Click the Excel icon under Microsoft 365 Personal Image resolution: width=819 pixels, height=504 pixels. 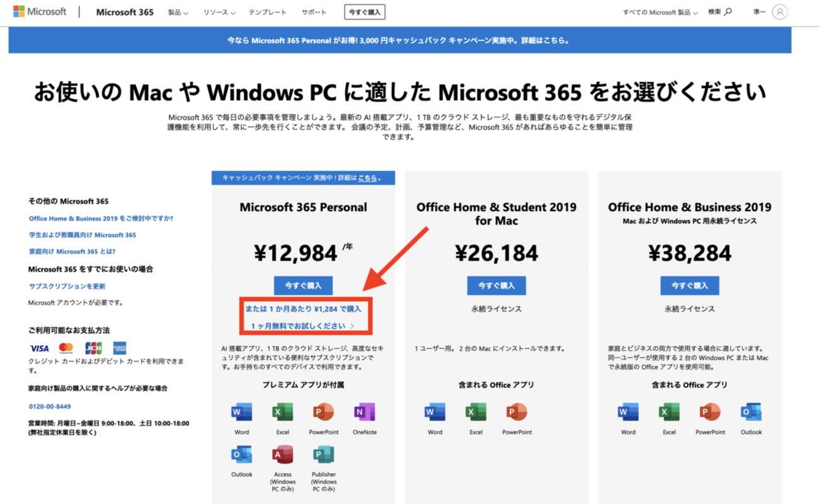[x=282, y=412]
